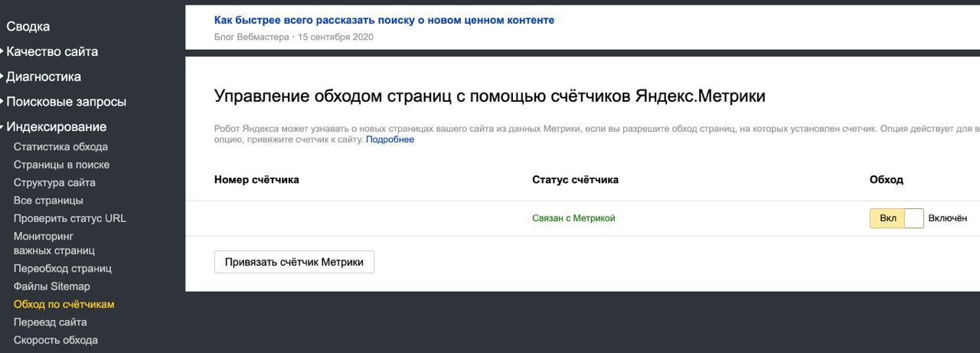The height and width of the screenshot is (353, 980).
Task: Select Мониторинг важных страниц item
Action: point(54,244)
